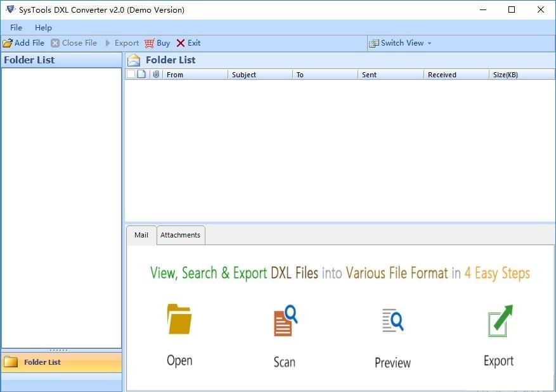Image resolution: width=556 pixels, height=392 pixels.
Task: Sort by the Received column header
Action: [x=456, y=75]
